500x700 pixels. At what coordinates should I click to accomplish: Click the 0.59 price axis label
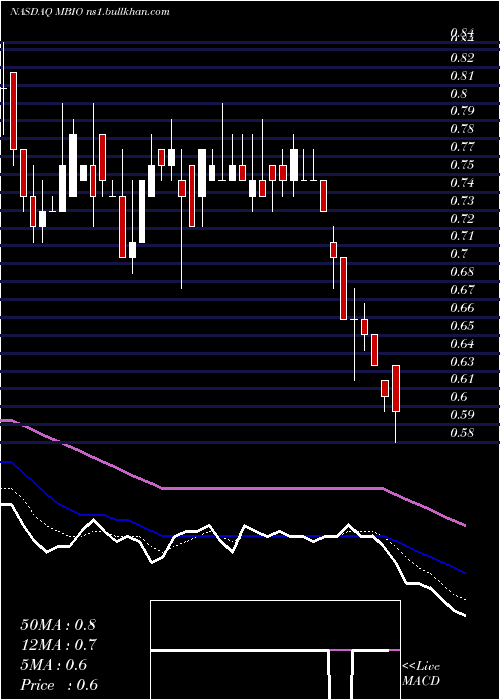462,415
